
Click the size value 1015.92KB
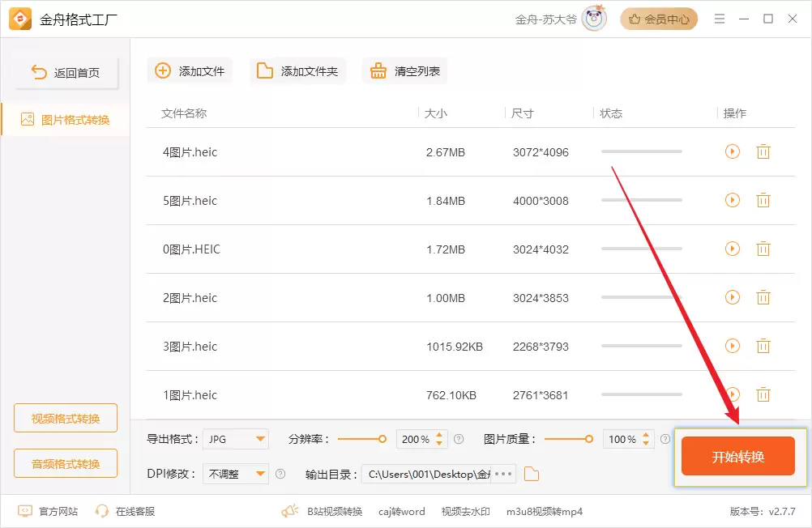[x=454, y=347]
